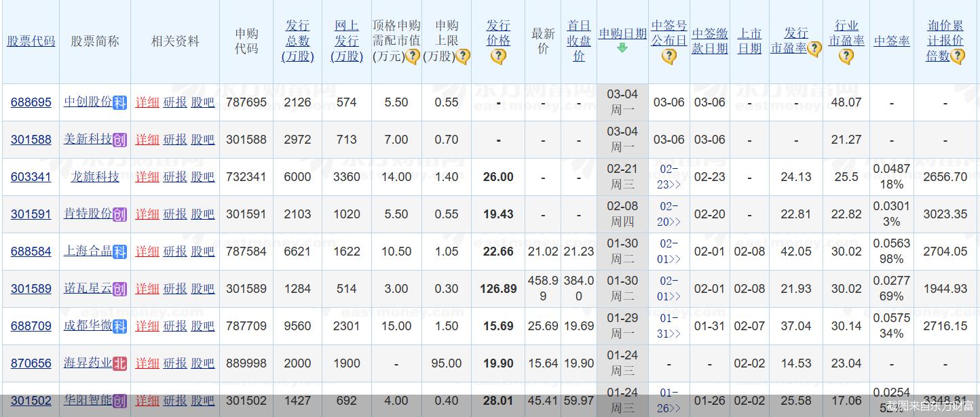Open help icon under 发行价格 header
This screenshot has width=980, height=417.
pyautogui.click(x=498, y=57)
